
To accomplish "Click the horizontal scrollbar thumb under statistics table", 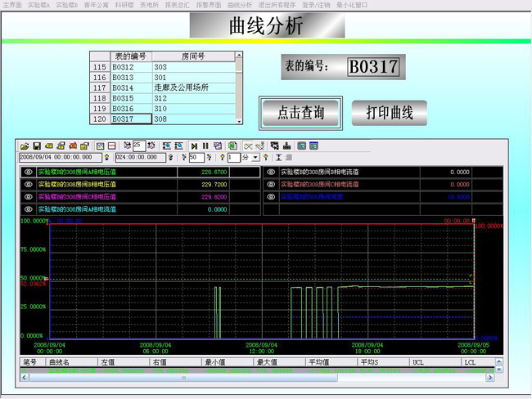I will 183,377.
